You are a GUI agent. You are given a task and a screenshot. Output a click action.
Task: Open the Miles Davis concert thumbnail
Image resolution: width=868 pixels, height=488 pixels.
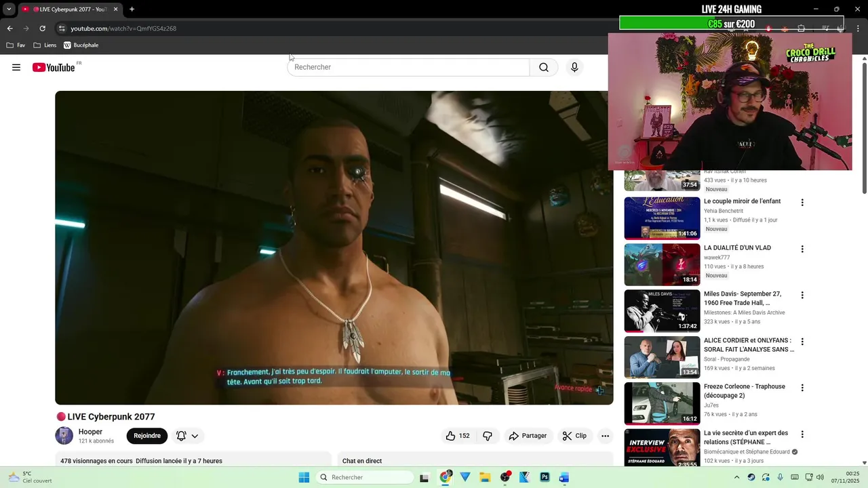point(662,311)
